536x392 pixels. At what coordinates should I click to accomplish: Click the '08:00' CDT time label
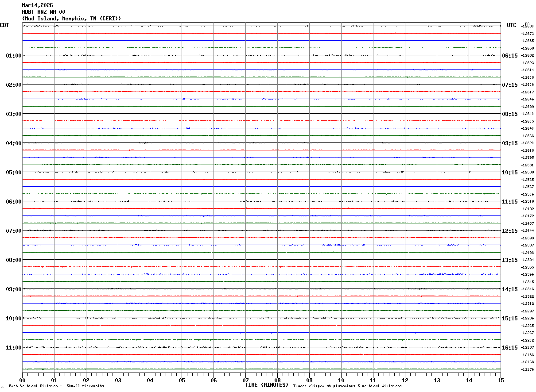point(14,260)
